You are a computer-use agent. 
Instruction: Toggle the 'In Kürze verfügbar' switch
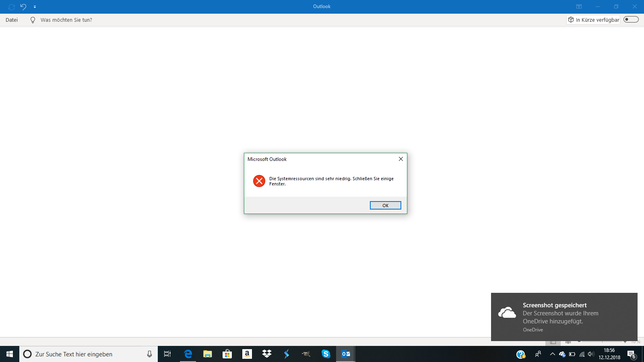click(631, 19)
